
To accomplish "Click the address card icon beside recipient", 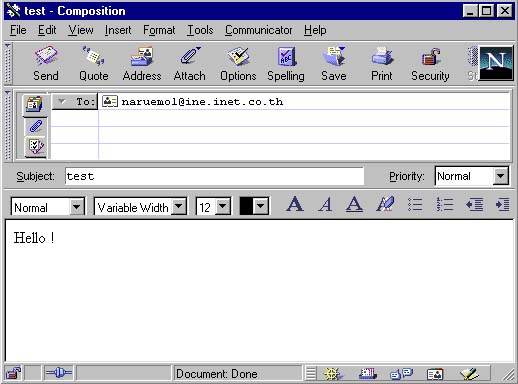I will point(110,101).
